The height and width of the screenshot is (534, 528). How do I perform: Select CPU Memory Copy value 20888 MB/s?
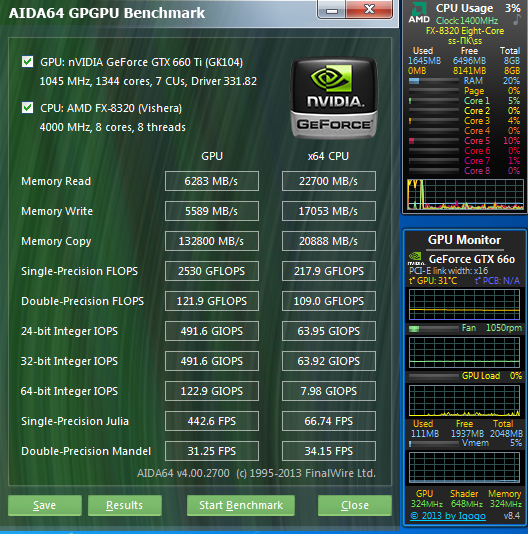tap(329, 241)
